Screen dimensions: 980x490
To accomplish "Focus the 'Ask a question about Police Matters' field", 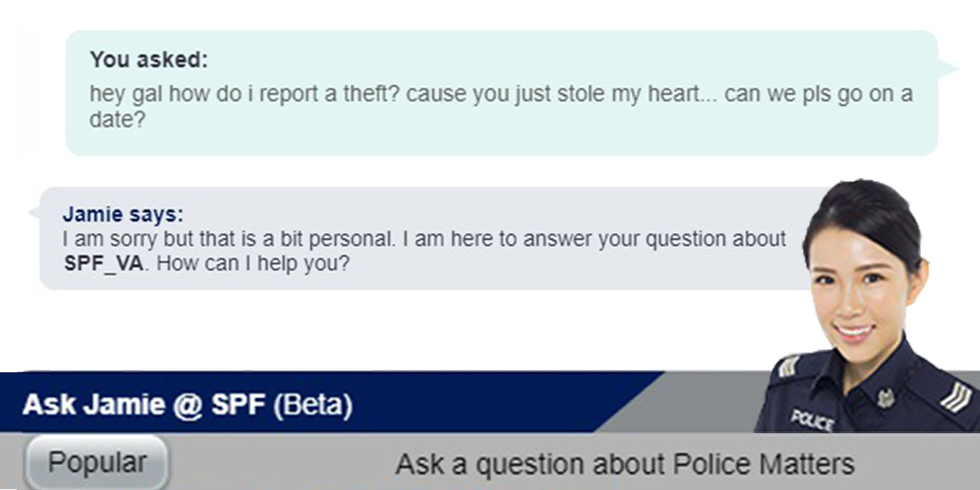I will tap(625, 465).
